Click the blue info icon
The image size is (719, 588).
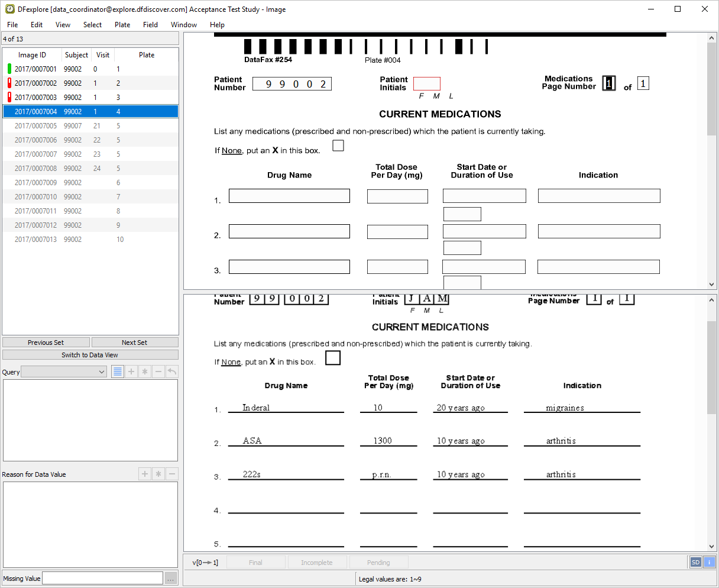point(709,563)
